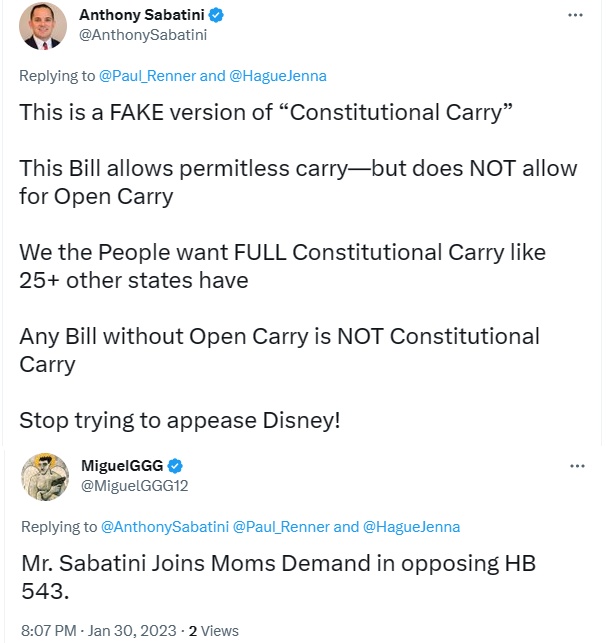Visit the @AnthonySabatini handle under the name
The image size is (606, 643).
pyautogui.click(x=143, y=35)
